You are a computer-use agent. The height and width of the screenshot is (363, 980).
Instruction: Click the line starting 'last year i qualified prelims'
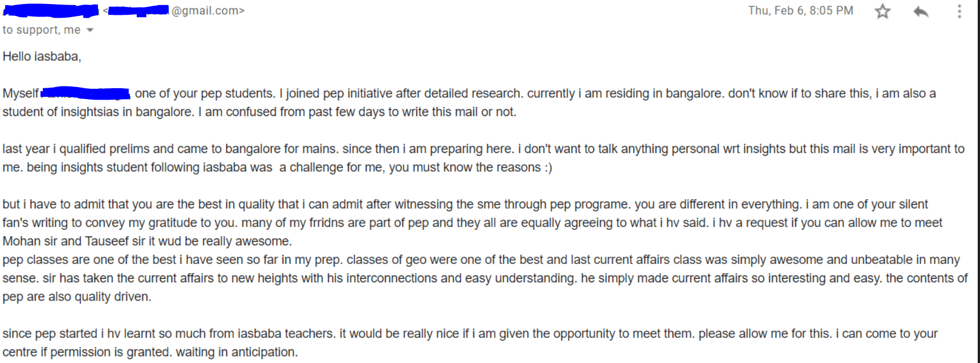(483, 149)
